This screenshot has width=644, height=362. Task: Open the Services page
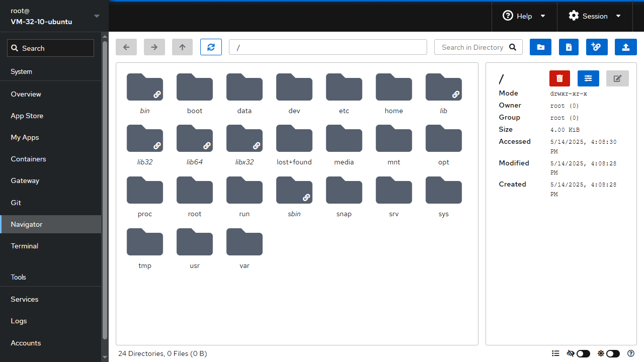(50, 299)
